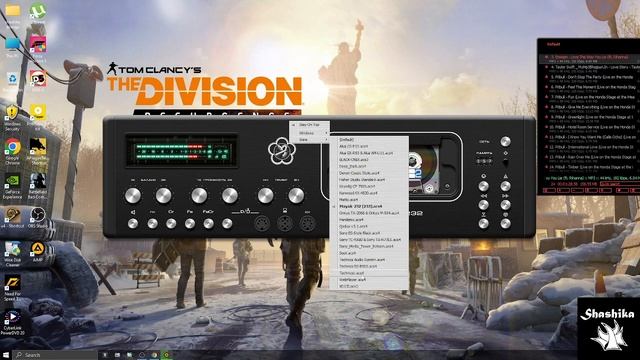Select track 13 Pitbull Rain Over Me
Image resolution: width=640 pixels, height=360 pixels.
[590, 158]
